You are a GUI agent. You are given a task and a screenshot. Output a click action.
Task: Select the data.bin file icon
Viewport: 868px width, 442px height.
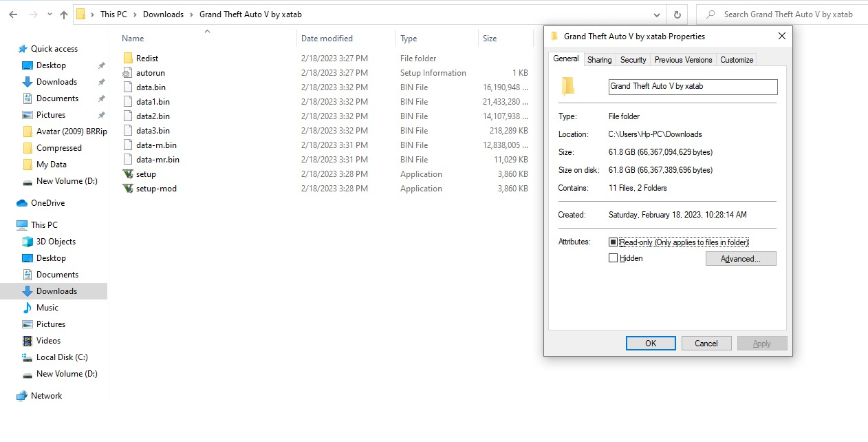coord(128,87)
